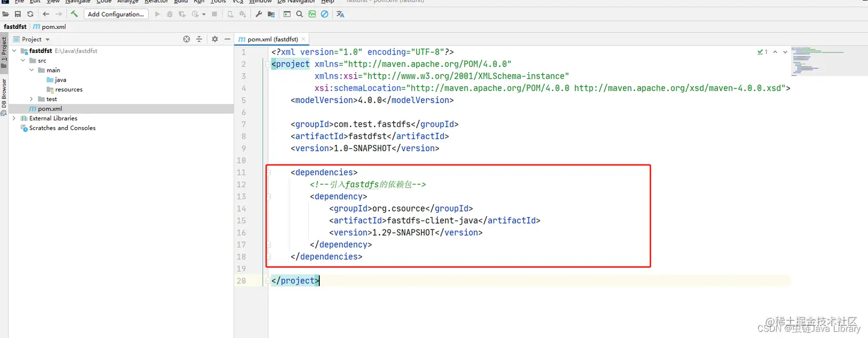Fold the dependencies block on line 11
The height and width of the screenshot is (338, 868).
pyautogui.click(x=268, y=172)
